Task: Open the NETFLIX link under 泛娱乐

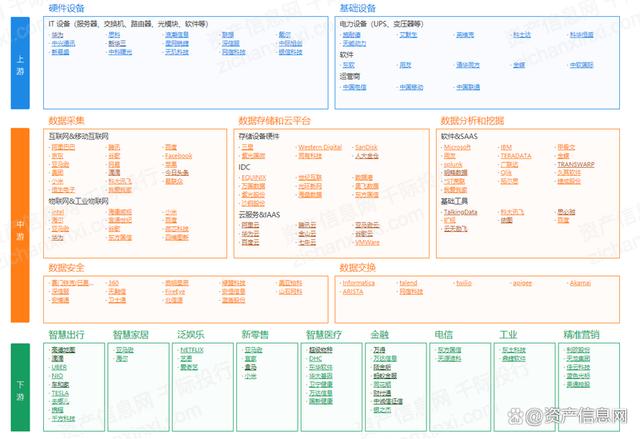Action: 192,350
